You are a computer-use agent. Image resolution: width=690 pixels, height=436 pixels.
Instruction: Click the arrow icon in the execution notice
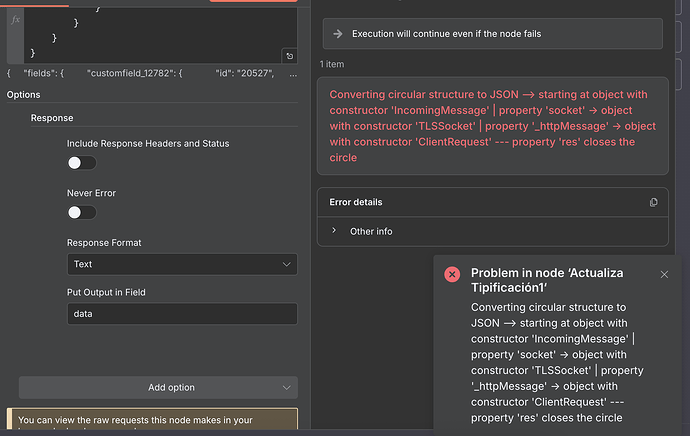tap(337, 33)
